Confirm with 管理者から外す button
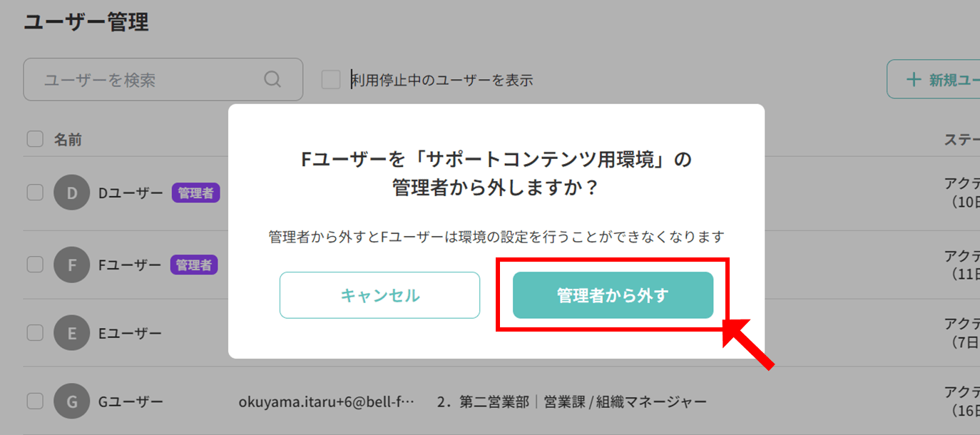The width and height of the screenshot is (980, 435). coord(613,295)
